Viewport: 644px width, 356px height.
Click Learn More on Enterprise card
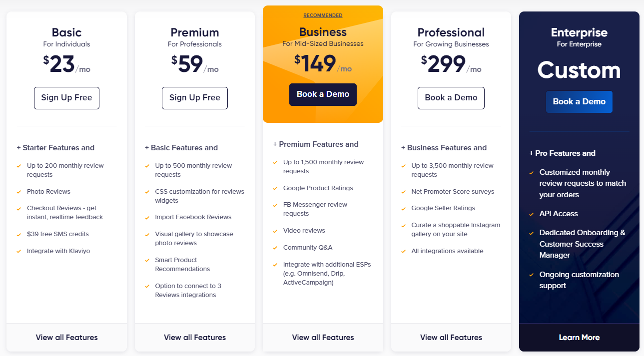(x=579, y=338)
